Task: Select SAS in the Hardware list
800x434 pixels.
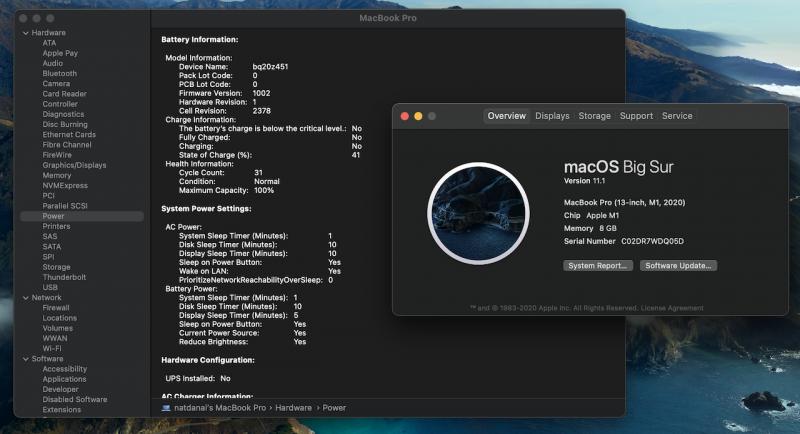Action: tap(49, 237)
